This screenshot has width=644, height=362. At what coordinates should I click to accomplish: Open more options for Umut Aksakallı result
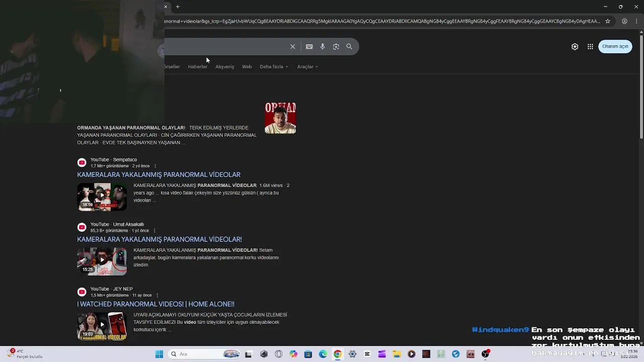154,231
